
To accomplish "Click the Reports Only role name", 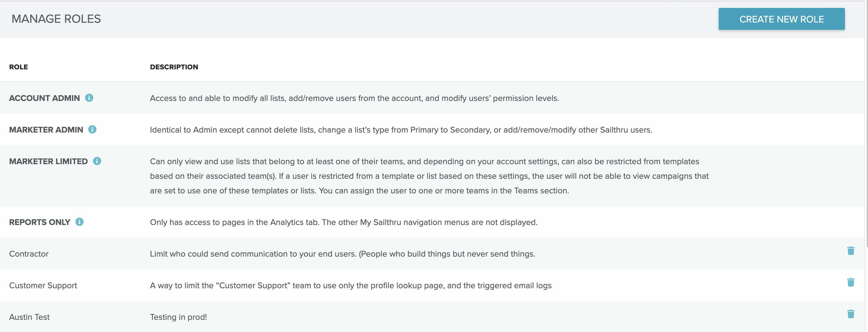I will [x=39, y=222].
